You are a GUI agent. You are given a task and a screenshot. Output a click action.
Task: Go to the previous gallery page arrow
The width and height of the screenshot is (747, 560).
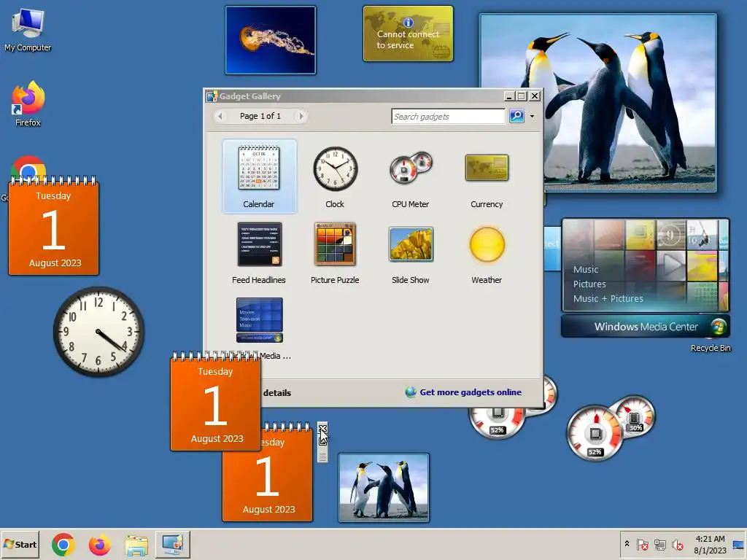220,116
